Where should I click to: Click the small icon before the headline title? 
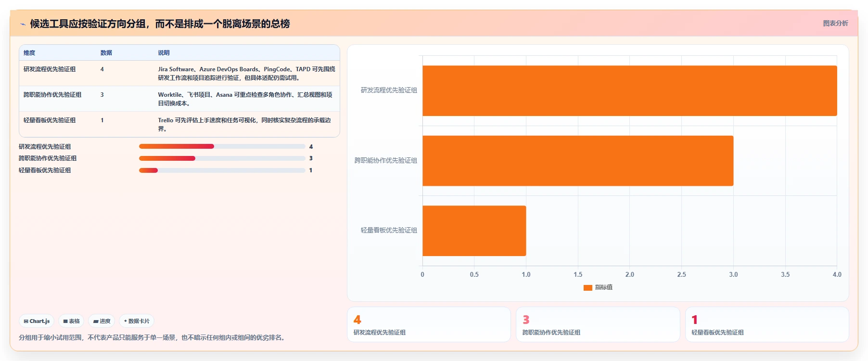point(23,24)
